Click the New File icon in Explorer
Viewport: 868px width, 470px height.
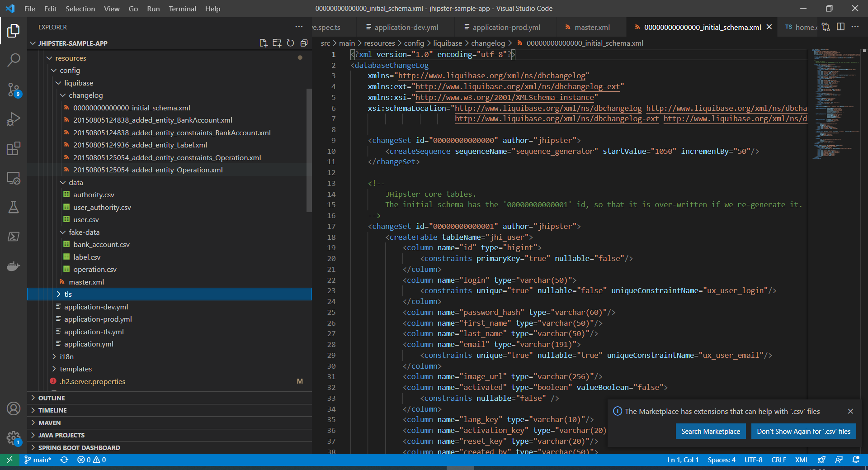click(263, 43)
